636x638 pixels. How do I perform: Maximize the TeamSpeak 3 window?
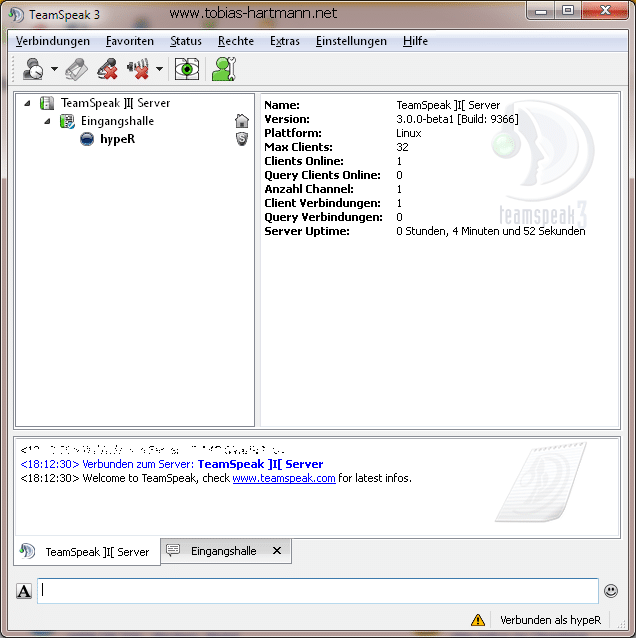point(568,11)
